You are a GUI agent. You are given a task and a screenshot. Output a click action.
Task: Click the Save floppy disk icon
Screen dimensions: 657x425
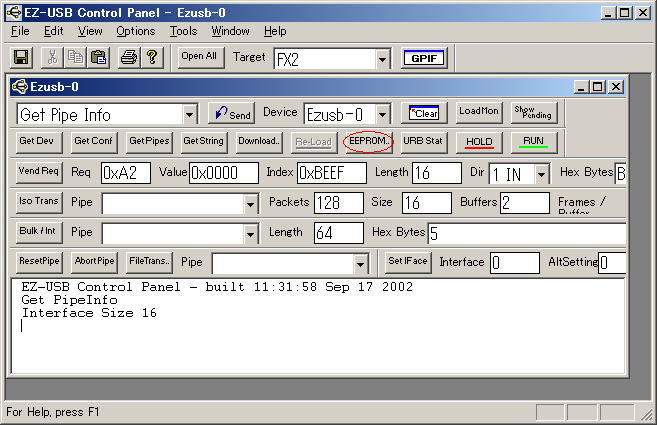tap(21, 57)
